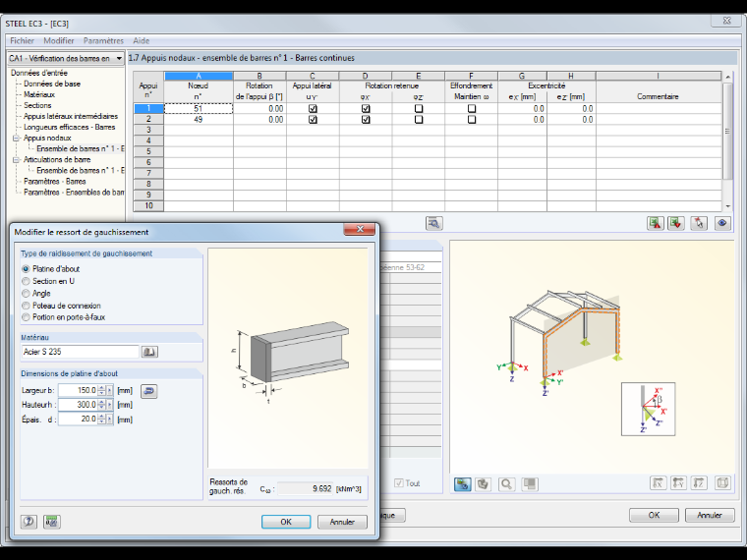
Task: Open the Fichier menu
Action: (22, 41)
